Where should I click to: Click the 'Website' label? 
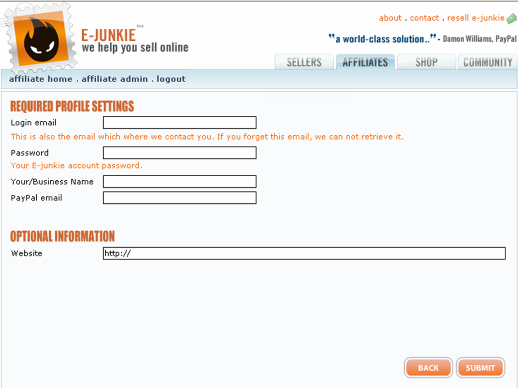coord(27,253)
